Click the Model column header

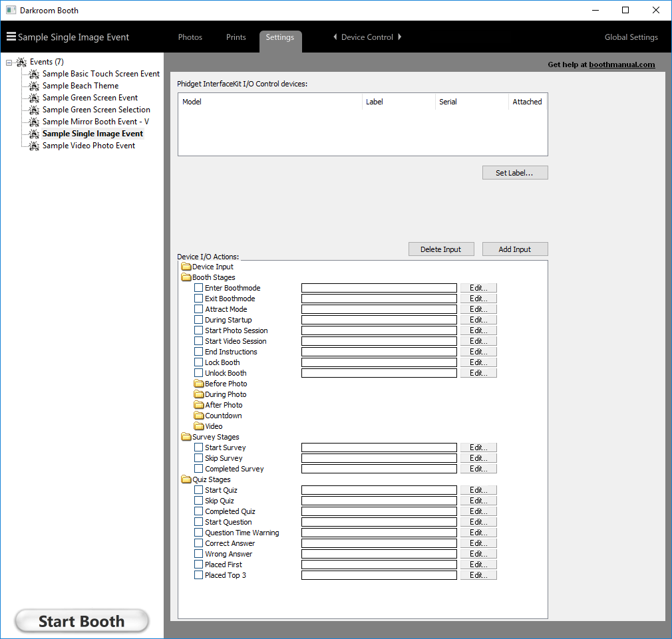tap(270, 102)
